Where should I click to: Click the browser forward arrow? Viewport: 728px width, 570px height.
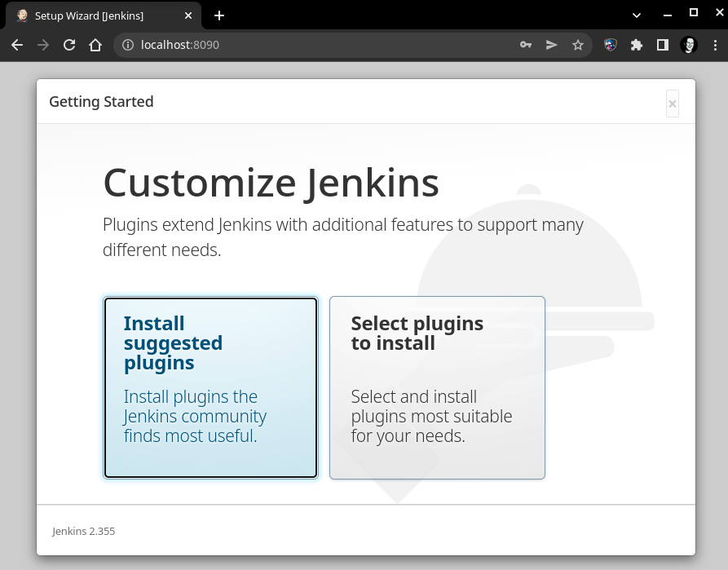[x=43, y=45]
